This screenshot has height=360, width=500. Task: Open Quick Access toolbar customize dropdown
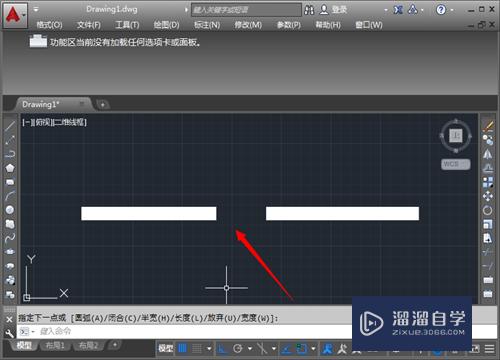pos(36,9)
